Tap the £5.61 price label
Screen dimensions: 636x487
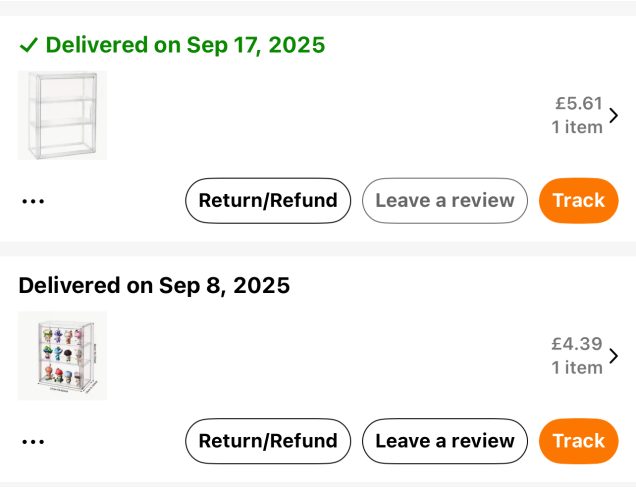click(x=579, y=103)
